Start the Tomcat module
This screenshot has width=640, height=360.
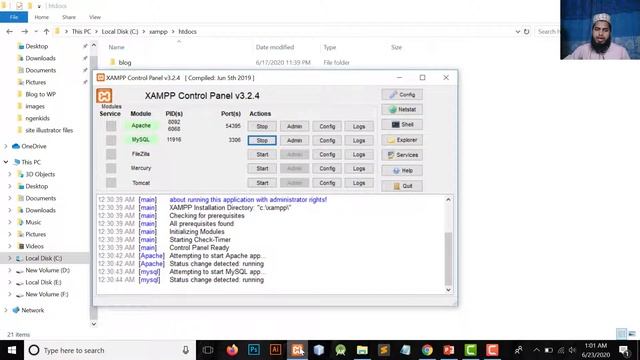(262, 183)
